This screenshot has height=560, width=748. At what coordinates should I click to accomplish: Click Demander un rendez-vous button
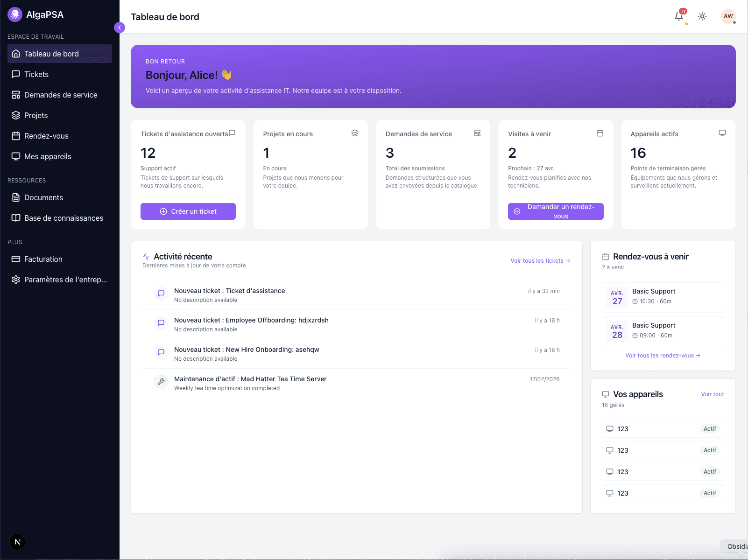[x=556, y=211]
